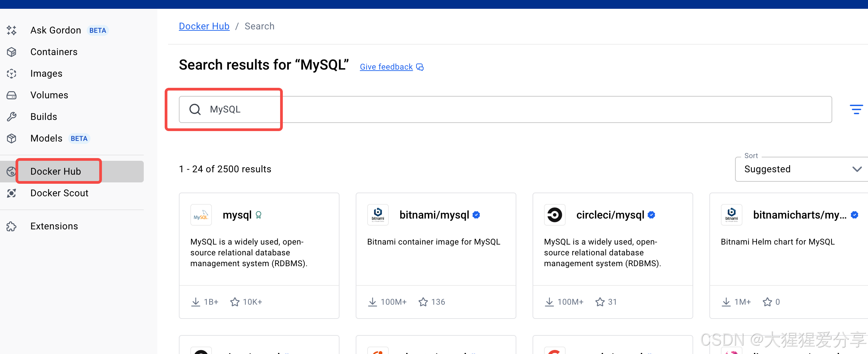
Task: Click the 10K+ stars count
Action: click(x=252, y=302)
